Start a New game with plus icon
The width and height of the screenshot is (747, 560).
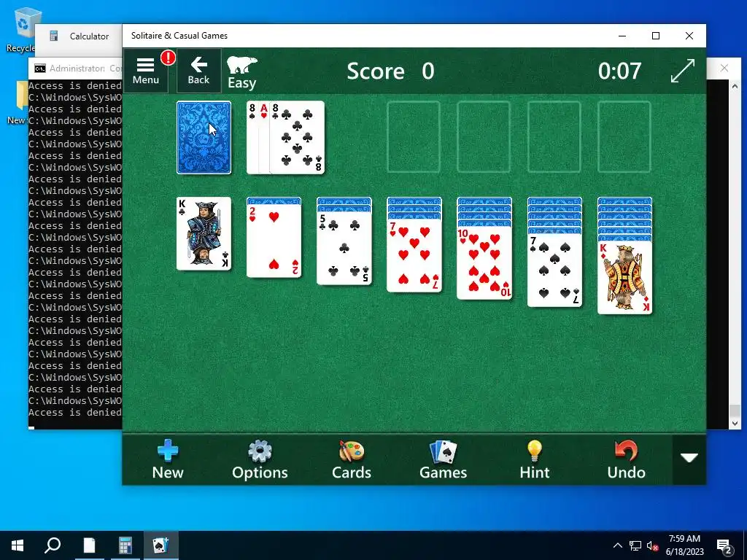click(168, 459)
